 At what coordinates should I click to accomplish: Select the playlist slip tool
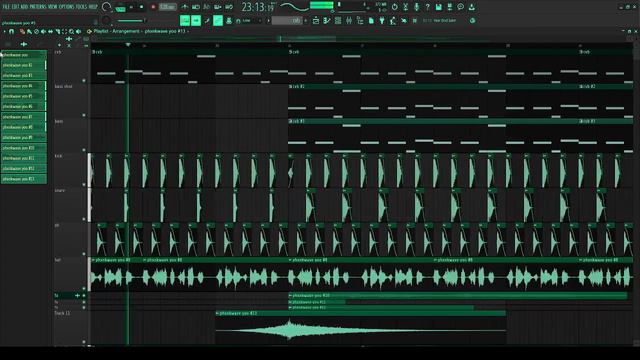click(x=50, y=31)
